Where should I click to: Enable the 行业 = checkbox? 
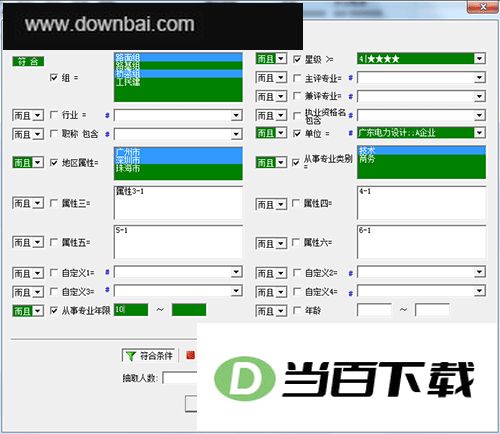54,115
